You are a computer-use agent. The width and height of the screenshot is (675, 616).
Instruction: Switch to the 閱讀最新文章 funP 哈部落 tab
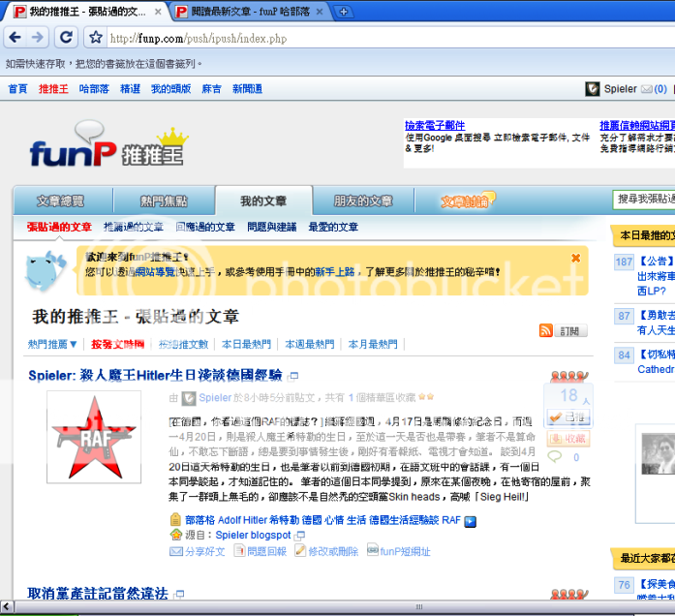coord(250,12)
